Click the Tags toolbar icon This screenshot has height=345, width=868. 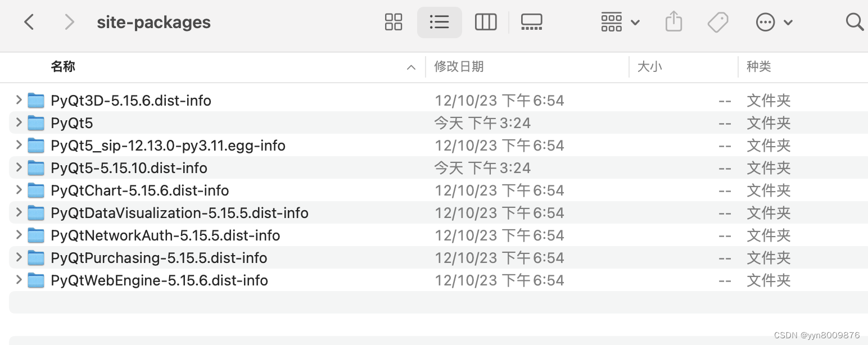[x=718, y=22]
